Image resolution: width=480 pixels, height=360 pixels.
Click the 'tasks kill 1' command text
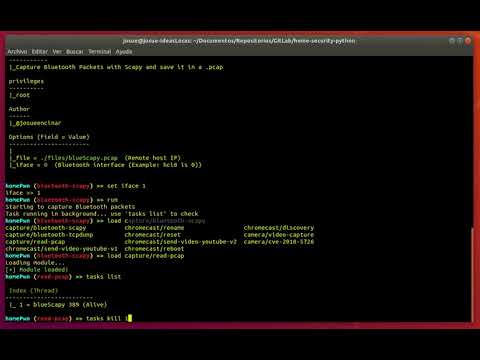107,318
